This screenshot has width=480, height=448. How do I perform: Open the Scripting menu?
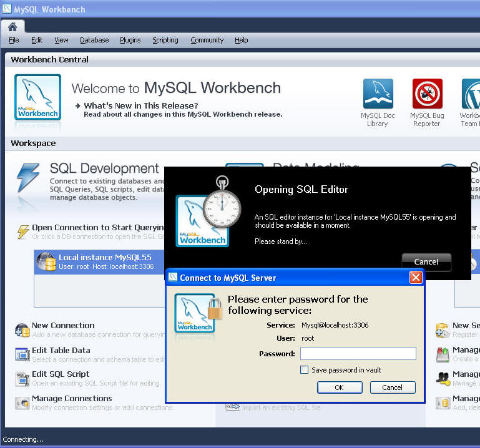click(x=165, y=40)
